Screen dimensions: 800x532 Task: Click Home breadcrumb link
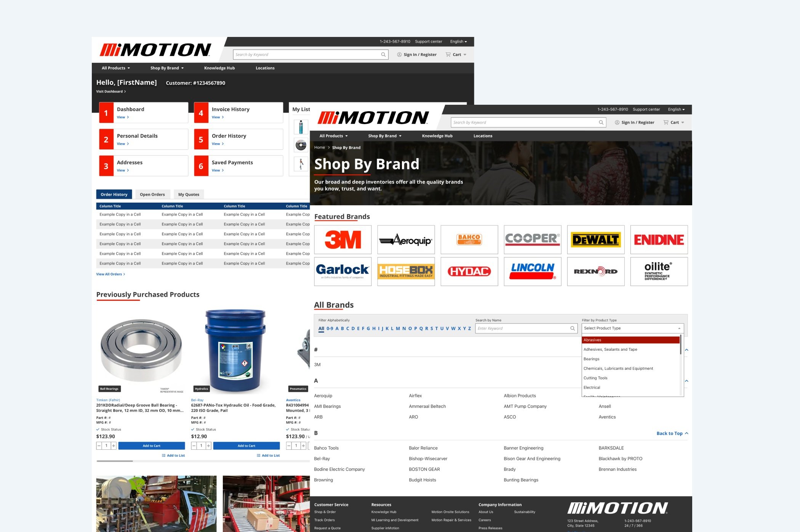(319, 147)
